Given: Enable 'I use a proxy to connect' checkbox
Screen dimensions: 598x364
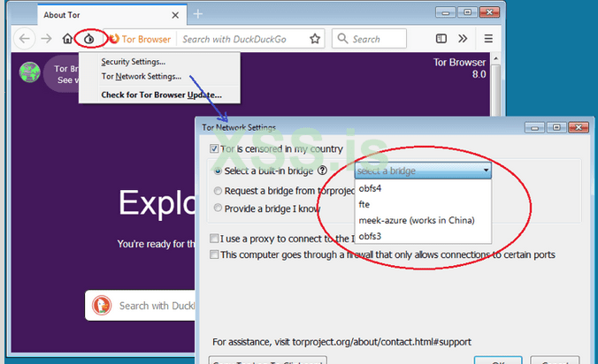Looking at the screenshot, I should (214, 239).
